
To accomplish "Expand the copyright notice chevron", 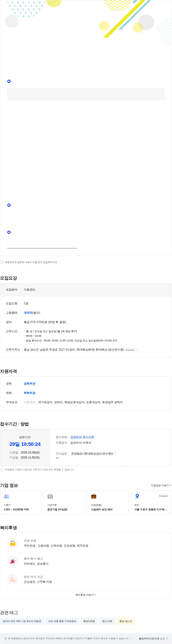I will 131,638.
